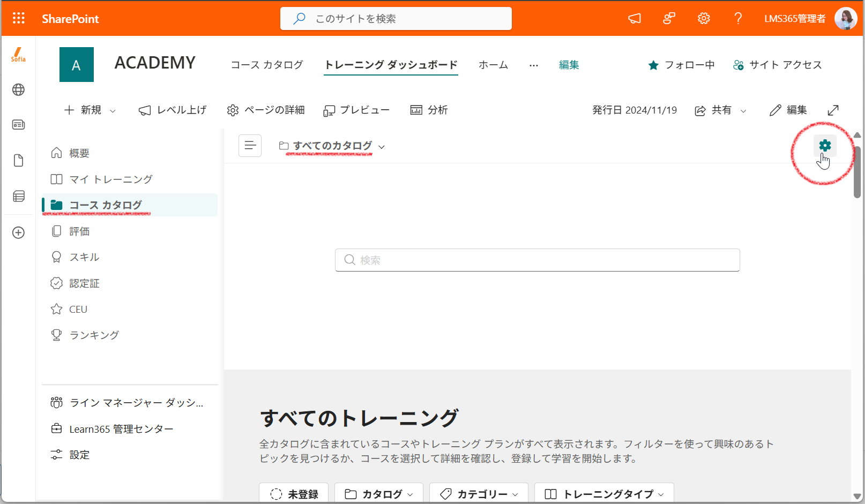The image size is (865, 504).
Task: Click the Sofia logo in left rail
Action: pyautogui.click(x=19, y=55)
